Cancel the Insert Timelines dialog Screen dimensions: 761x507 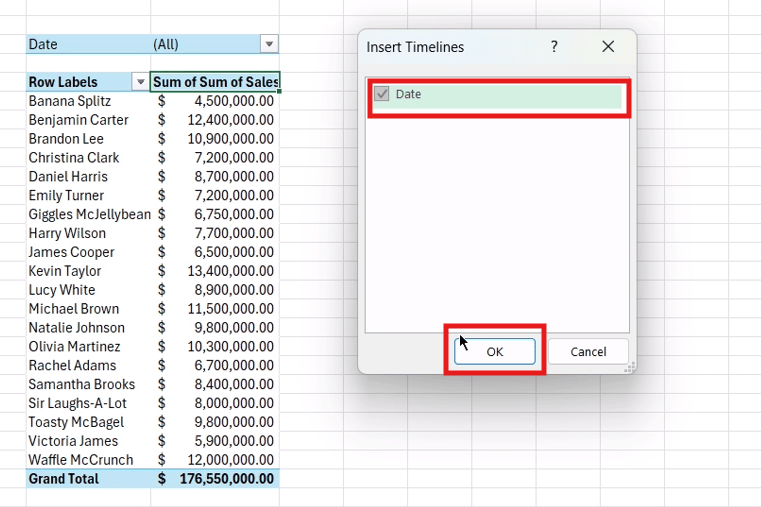[588, 351]
